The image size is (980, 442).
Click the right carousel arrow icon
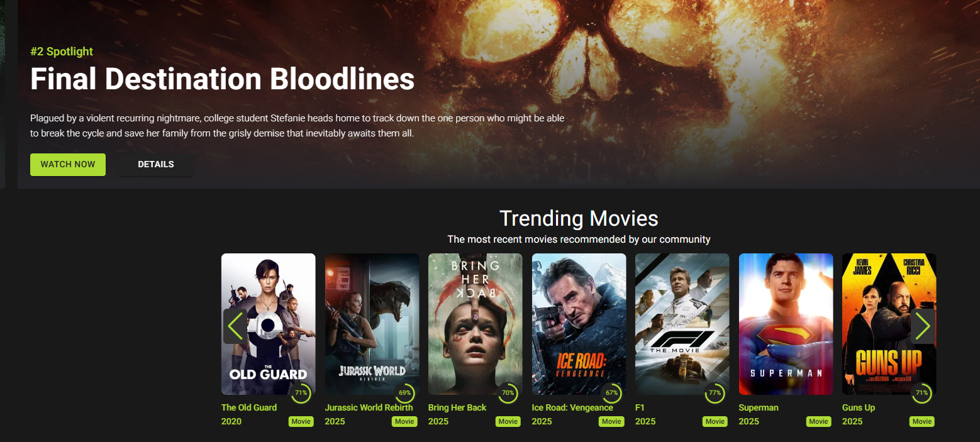(923, 326)
